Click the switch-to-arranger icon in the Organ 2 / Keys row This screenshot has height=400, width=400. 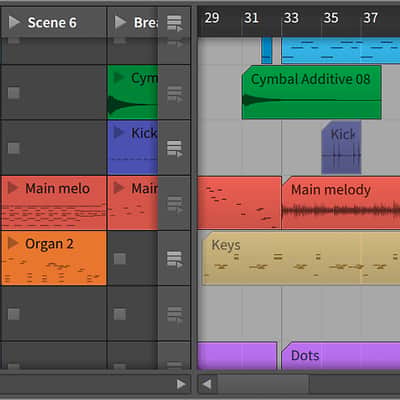click(175, 260)
